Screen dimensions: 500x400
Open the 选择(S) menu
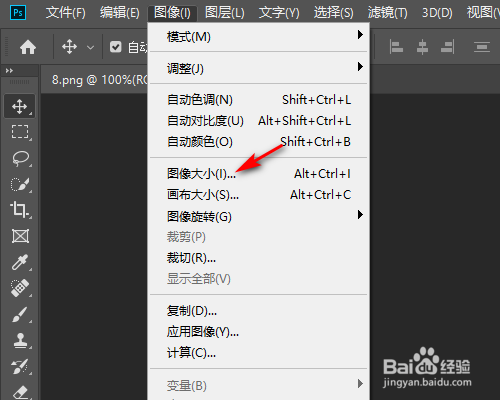coord(333,13)
